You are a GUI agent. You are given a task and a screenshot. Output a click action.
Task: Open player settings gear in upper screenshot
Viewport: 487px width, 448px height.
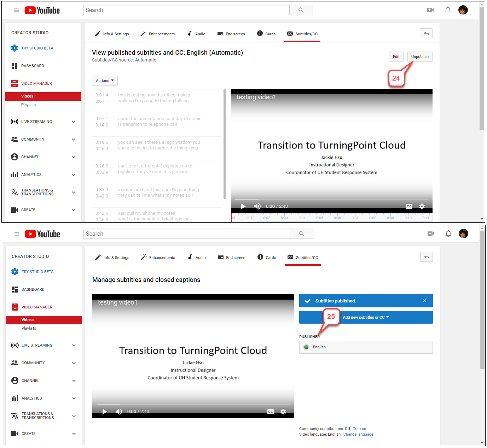click(x=422, y=206)
